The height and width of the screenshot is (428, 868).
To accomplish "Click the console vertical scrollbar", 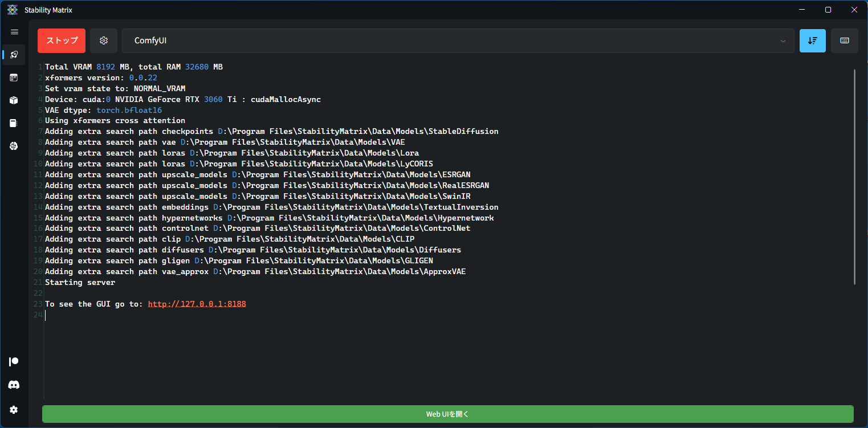I will tap(855, 177).
